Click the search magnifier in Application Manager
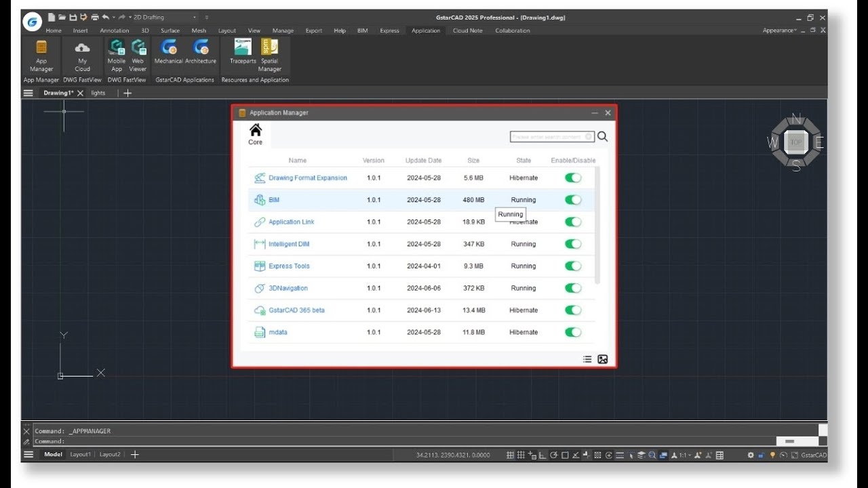 click(602, 137)
